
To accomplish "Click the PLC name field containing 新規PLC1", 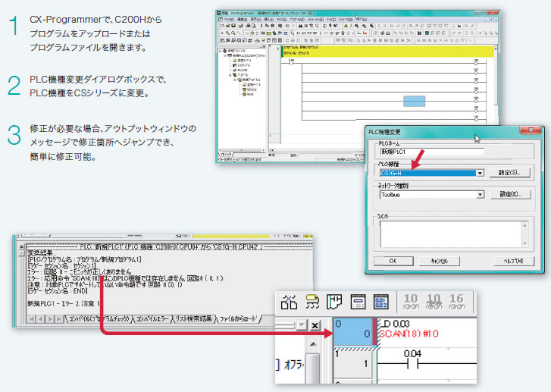I will [x=432, y=152].
